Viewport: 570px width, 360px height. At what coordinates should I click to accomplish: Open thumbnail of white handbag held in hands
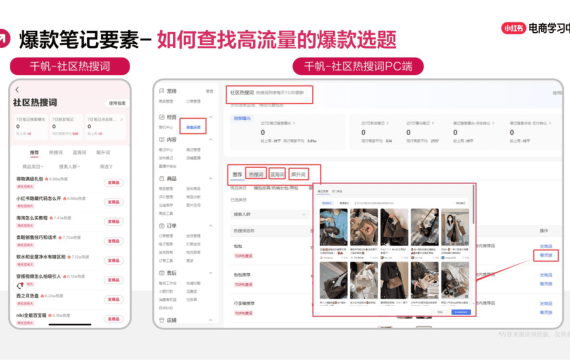point(364,280)
